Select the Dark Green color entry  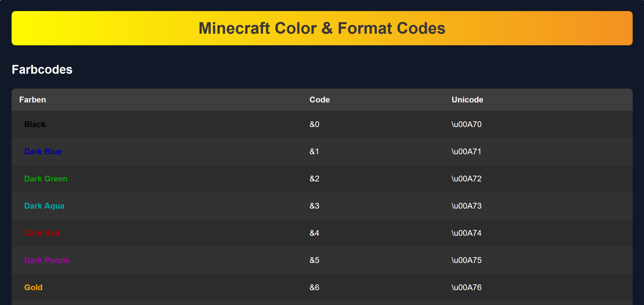(46, 179)
